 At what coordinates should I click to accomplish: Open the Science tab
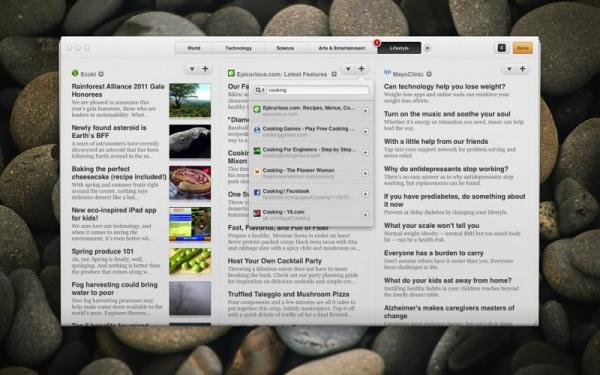[285, 48]
